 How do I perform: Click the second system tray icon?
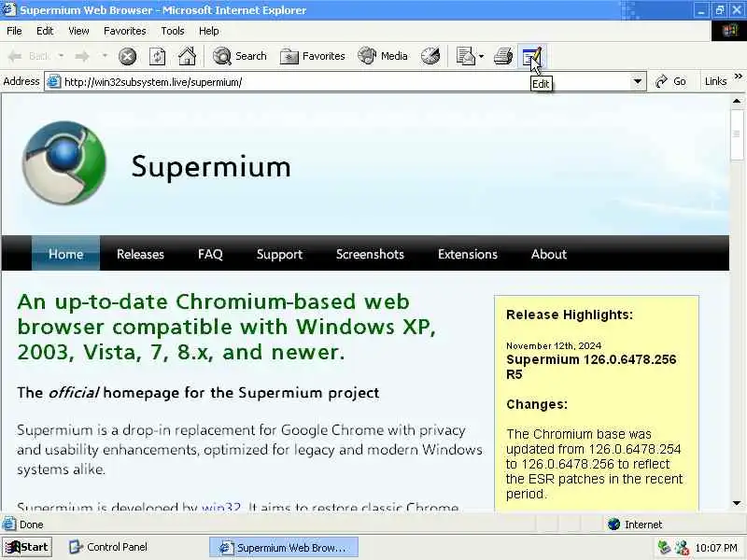682,548
